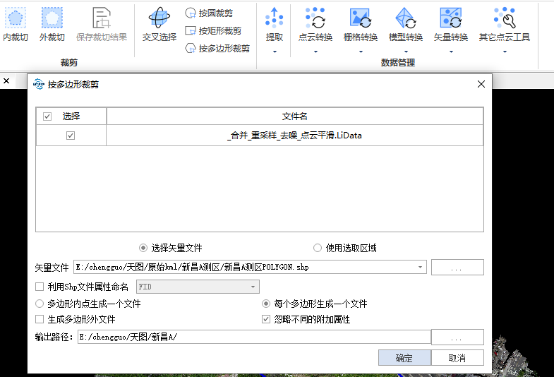Open 其它点云工具 other point cloud tools
The height and width of the screenshot is (377, 554).
(504, 24)
